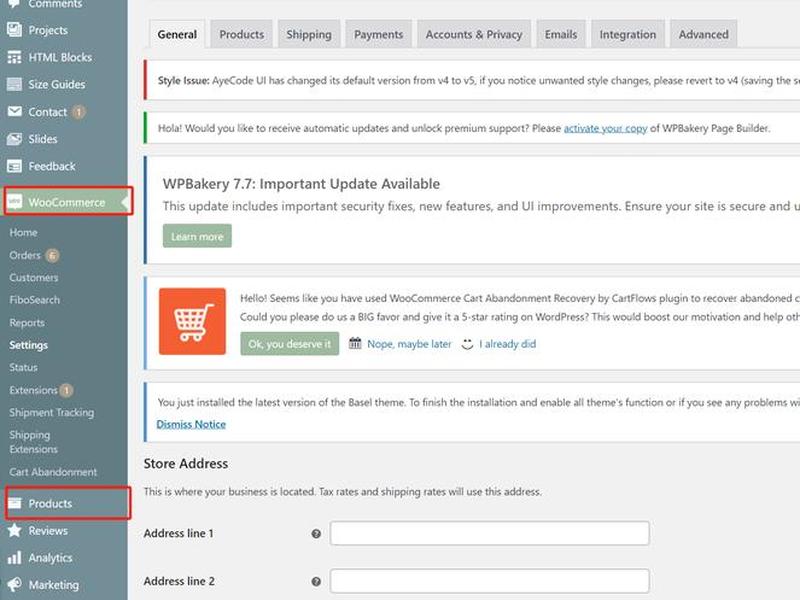Click the I already did link
800x600 pixels.
508,344
